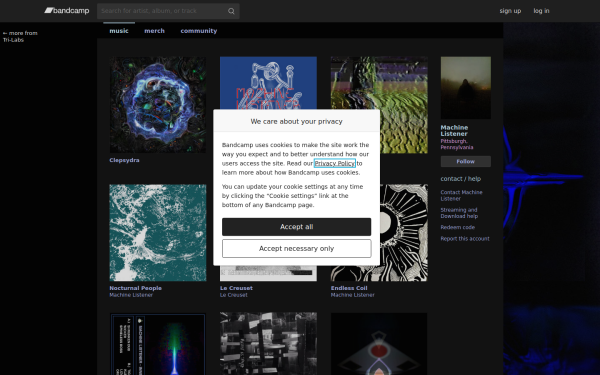Open the blue Machine Listener album cover
The width and height of the screenshot is (600, 375).
268,83
